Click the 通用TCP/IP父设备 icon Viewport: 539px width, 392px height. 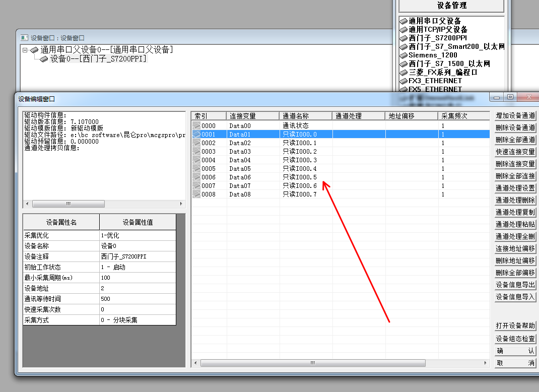coord(403,30)
